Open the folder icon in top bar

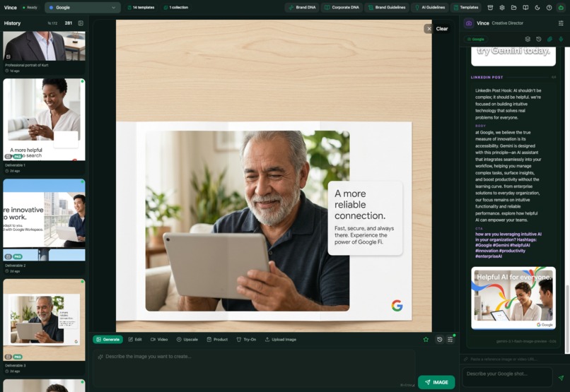[513, 7]
